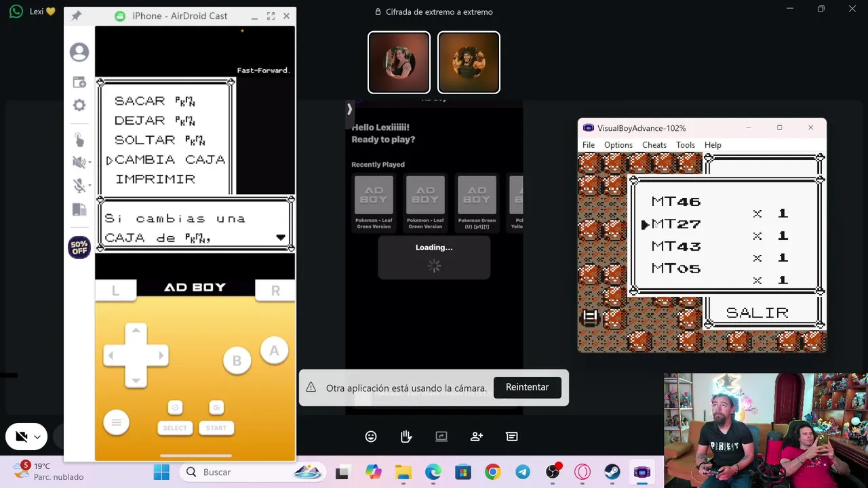Select DEJAR in the Pokemon PC menu
Screen dimensions: 868x488
pos(155,121)
